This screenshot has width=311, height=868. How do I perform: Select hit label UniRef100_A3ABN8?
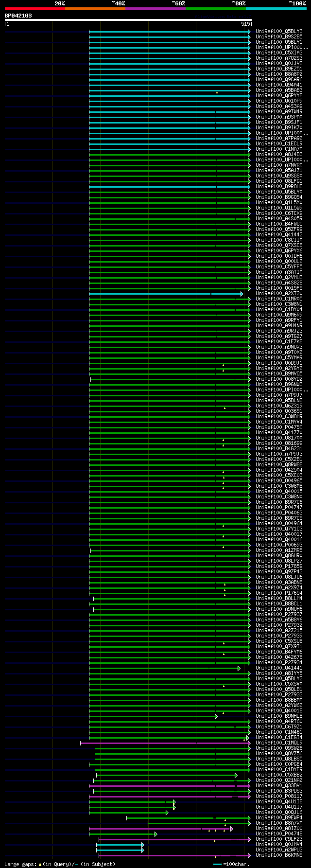[279, 583]
